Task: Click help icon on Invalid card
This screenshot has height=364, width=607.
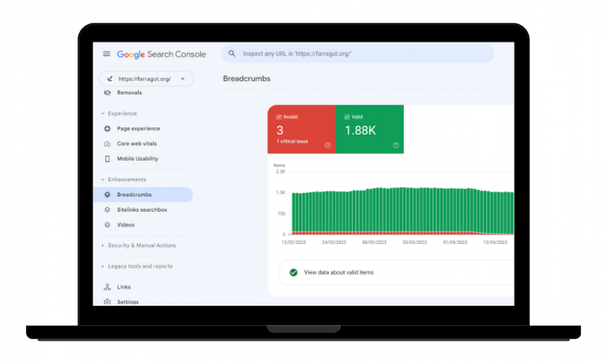Action: 327,146
